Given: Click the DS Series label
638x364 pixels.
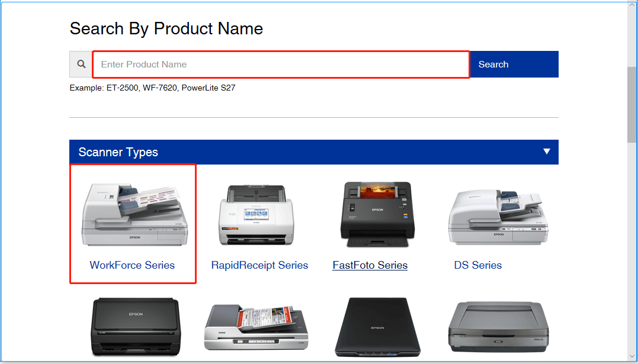Looking at the screenshot, I should pyautogui.click(x=477, y=265).
